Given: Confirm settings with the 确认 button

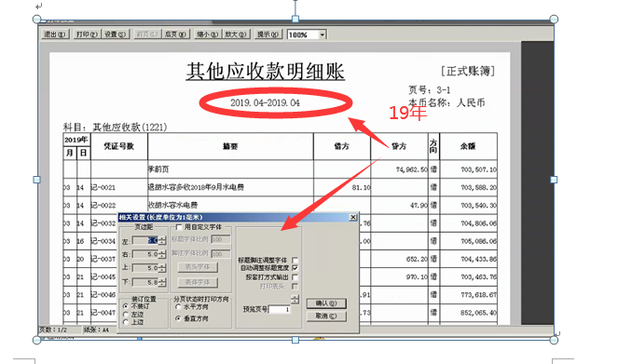Looking at the screenshot, I should click(x=326, y=303).
